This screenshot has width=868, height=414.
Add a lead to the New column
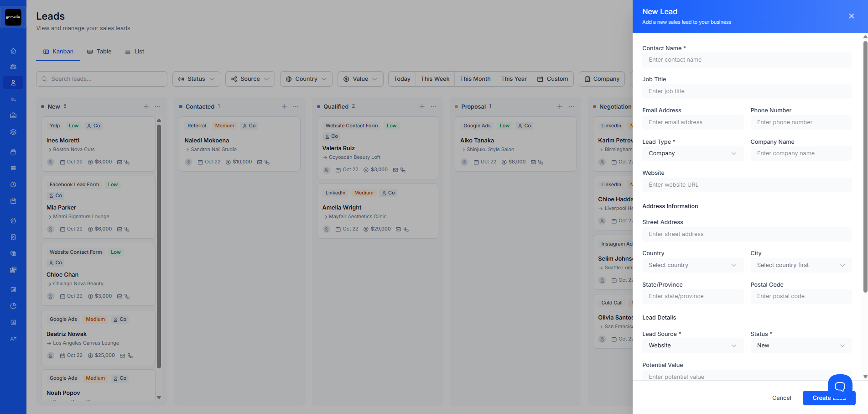(x=146, y=106)
